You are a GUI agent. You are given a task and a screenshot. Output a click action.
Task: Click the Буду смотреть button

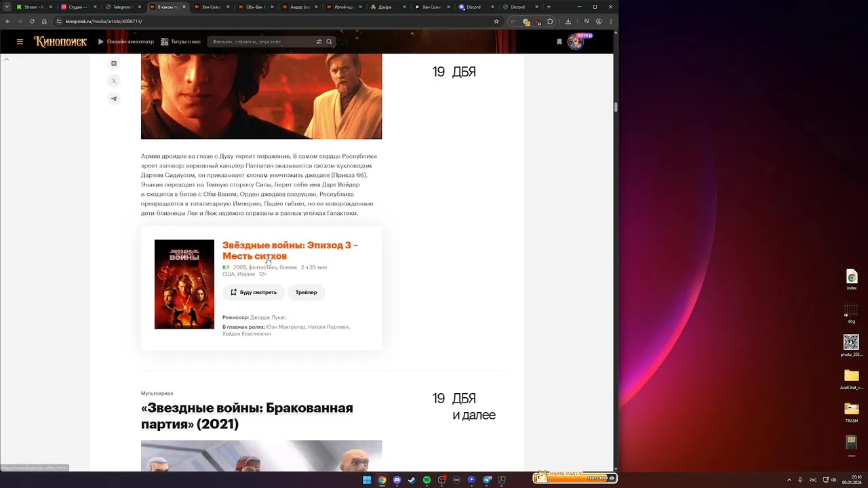[x=254, y=292]
